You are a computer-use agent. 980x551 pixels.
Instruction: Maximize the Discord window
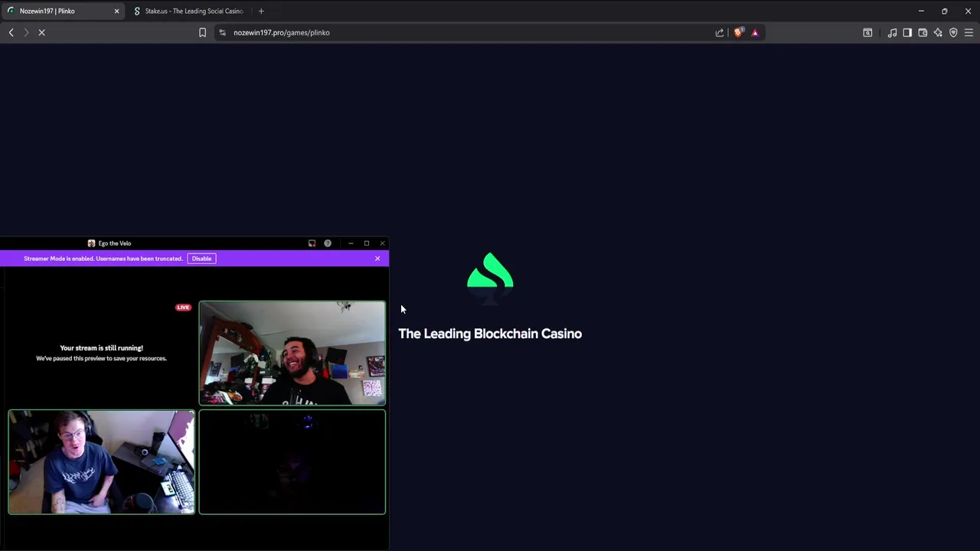367,243
